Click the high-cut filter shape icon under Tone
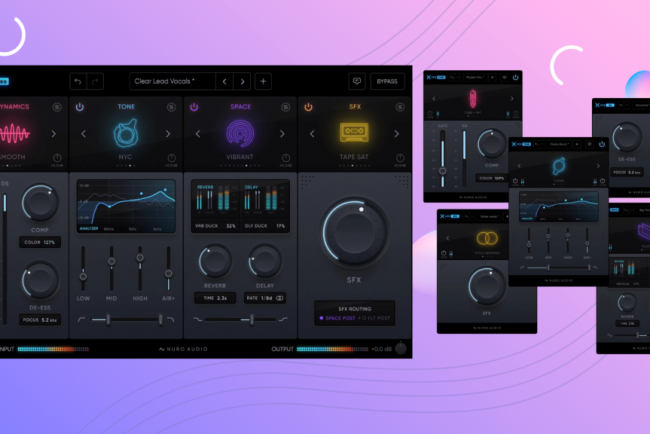Viewport: 650px width, 434px height. coord(170,320)
